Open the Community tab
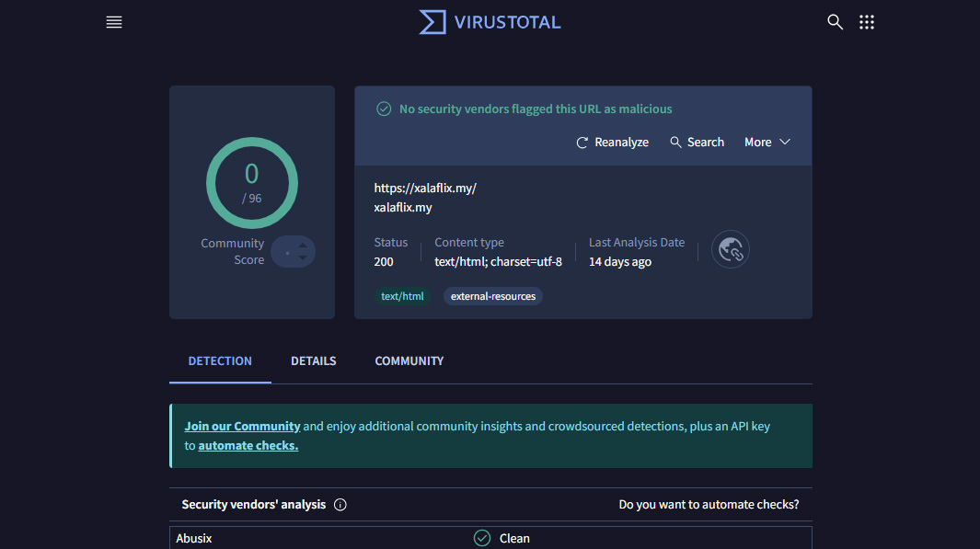The height and width of the screenshot is (549, 980). click(x=409, y=361)
